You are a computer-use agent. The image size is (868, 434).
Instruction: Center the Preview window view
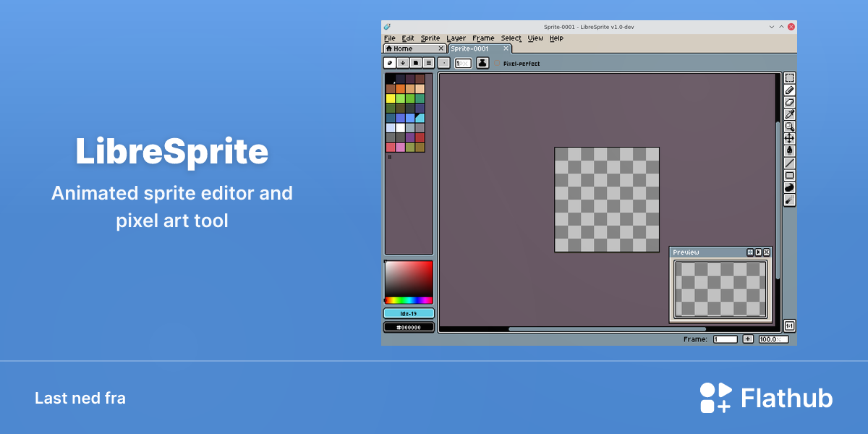(x=750, y=252)
